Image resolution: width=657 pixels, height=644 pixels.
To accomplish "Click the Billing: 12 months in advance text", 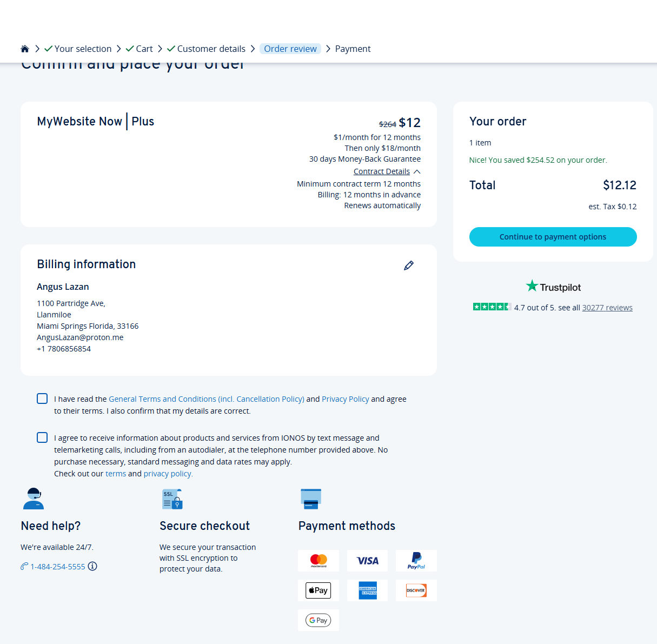I will tap(369, 195).
